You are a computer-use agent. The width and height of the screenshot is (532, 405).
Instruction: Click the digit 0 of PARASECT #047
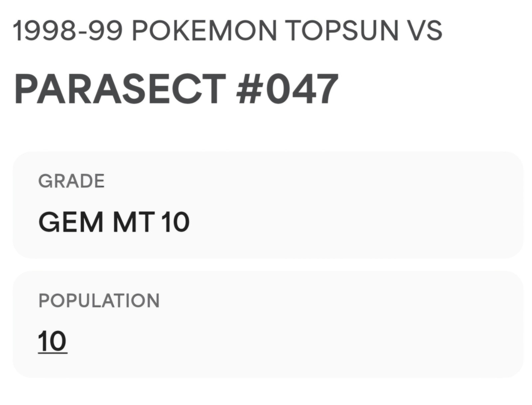tap(278, 89)
